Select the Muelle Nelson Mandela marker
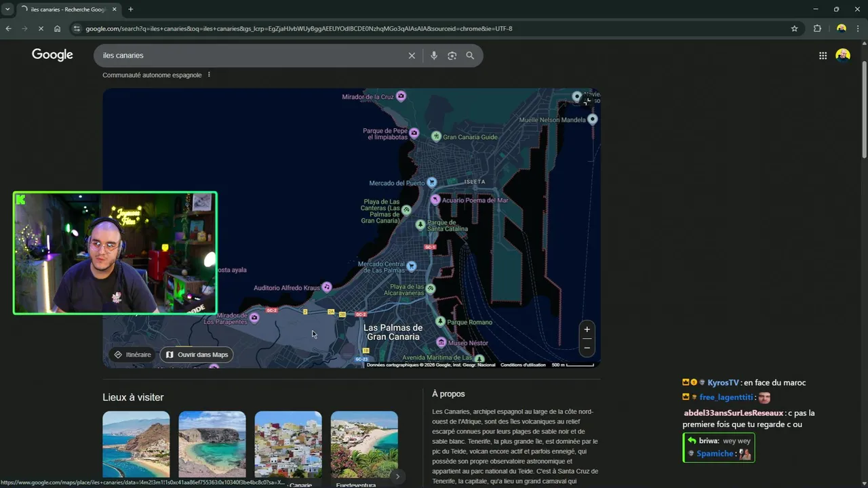Viewport: 868px width, 488px height. coord(593,119)
